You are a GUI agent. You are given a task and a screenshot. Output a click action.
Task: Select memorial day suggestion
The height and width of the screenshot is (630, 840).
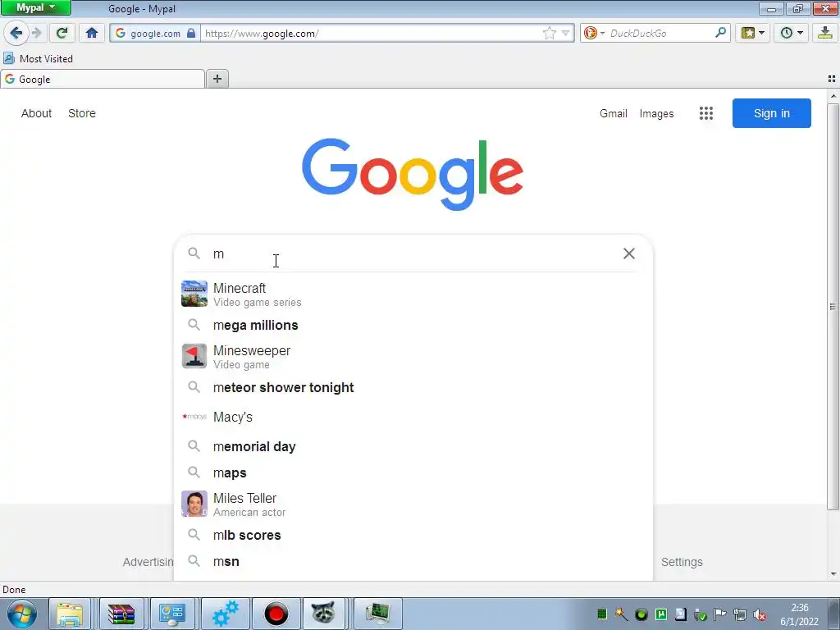413,446
